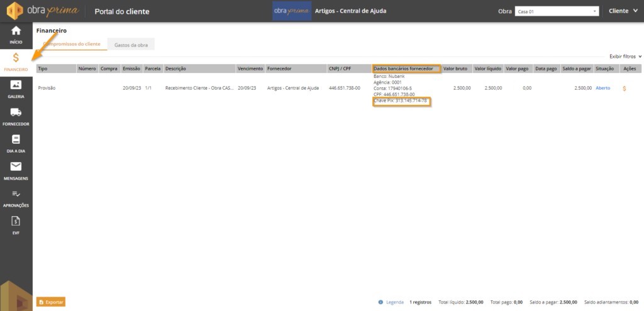The height and width of the screenshot is (311, 644).
Task: Sort by Valor pago column header
Action: (518, 69)
